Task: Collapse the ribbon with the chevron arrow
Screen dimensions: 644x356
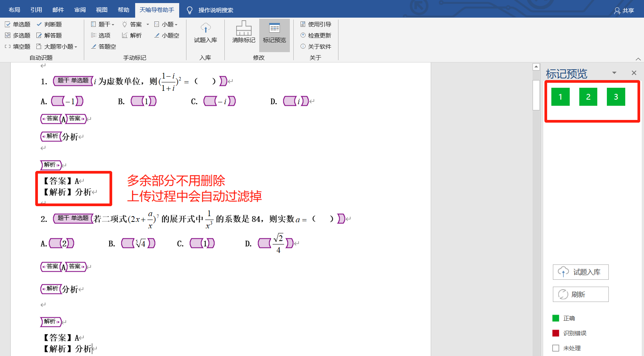Action: (x=638, y=59)
